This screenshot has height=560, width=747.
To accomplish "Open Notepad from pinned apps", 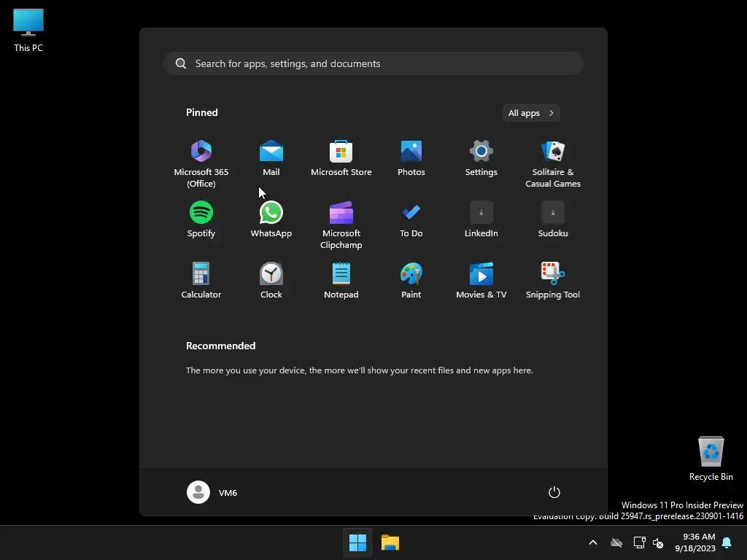I will (x=341, y=281).
